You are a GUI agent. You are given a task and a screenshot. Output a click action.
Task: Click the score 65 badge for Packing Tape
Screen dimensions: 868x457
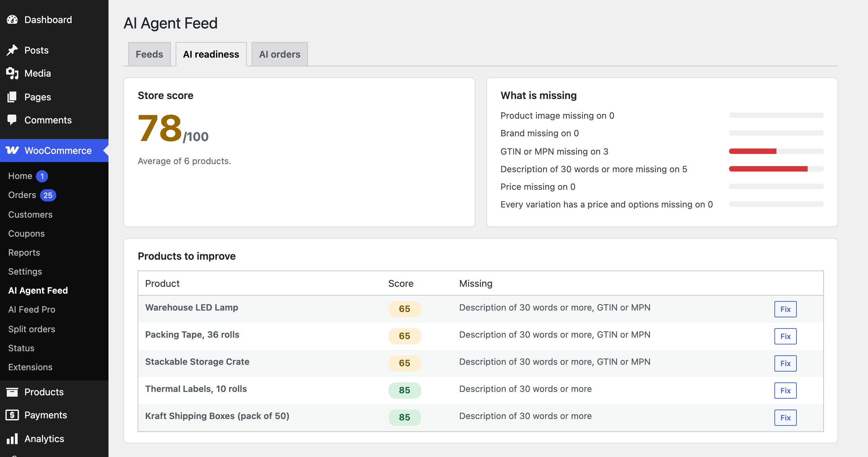click(x=405, y=336)
